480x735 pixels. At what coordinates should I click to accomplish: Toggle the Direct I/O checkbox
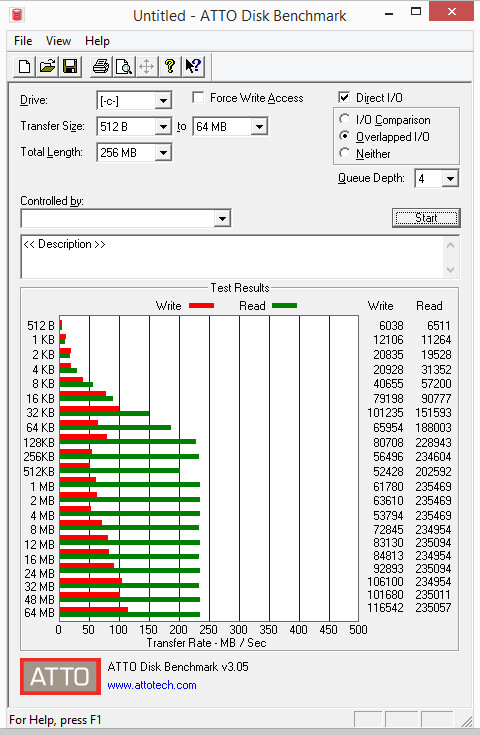click(344, 97)
